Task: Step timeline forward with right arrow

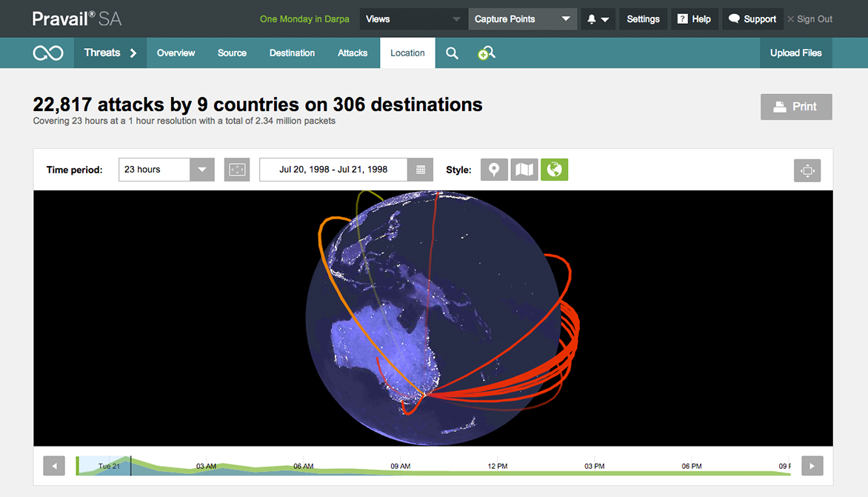Action: point(812,465)
